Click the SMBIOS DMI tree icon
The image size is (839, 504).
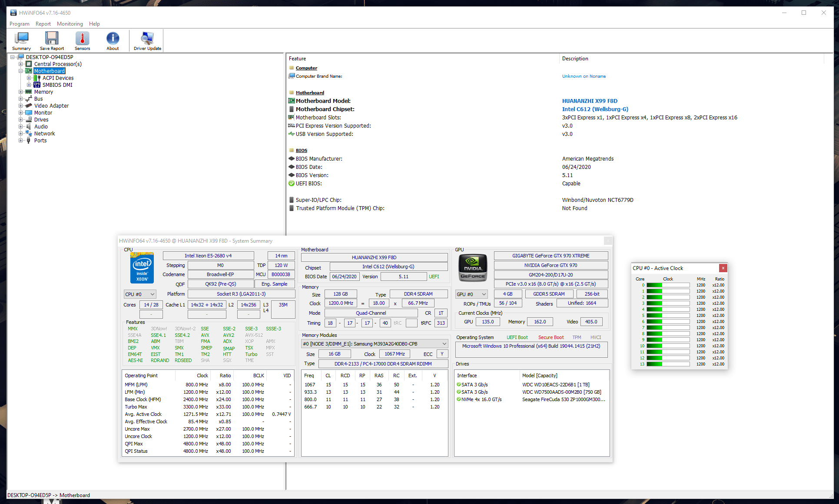[x=37, y=85]
